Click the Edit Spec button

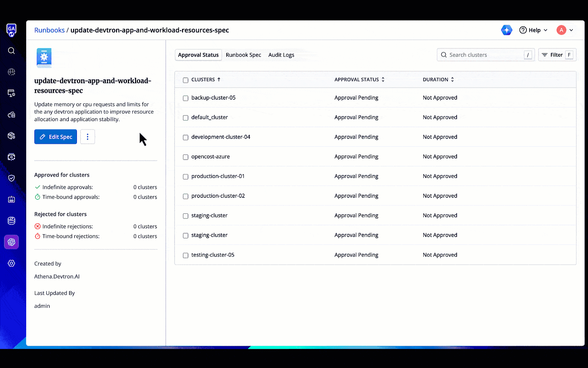[x=55, y=137]
